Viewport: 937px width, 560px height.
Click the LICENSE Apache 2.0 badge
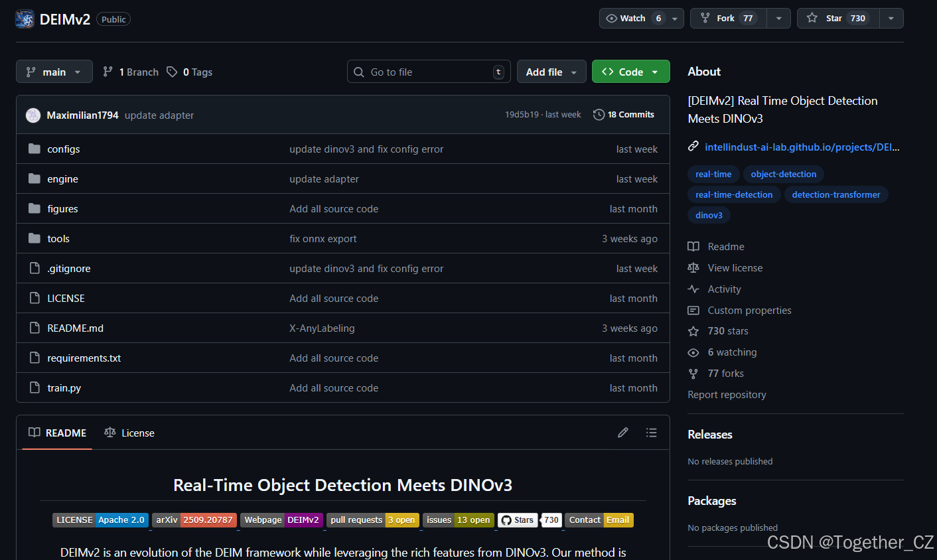[x=100, y=520]
